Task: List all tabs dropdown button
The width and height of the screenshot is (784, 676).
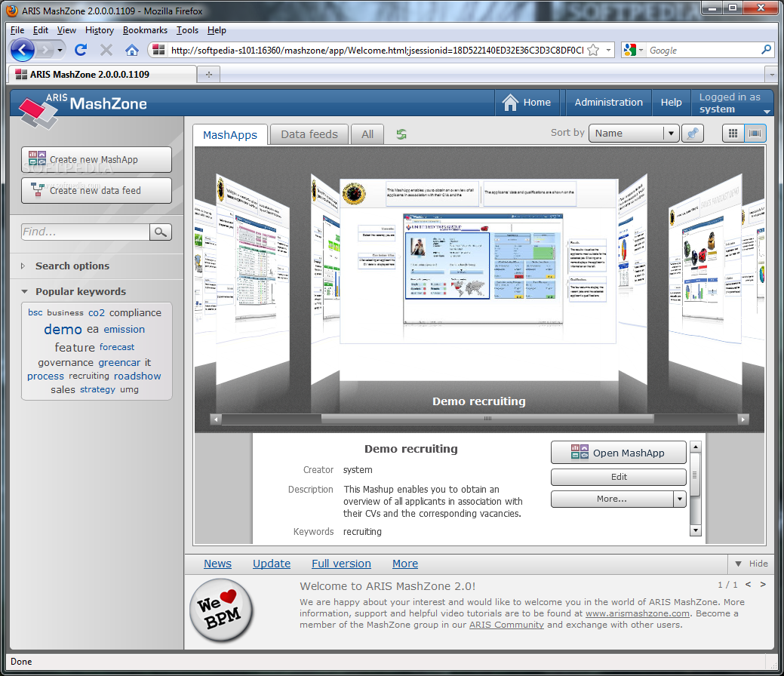Action: pyautogui.click(x=771, y=75)
